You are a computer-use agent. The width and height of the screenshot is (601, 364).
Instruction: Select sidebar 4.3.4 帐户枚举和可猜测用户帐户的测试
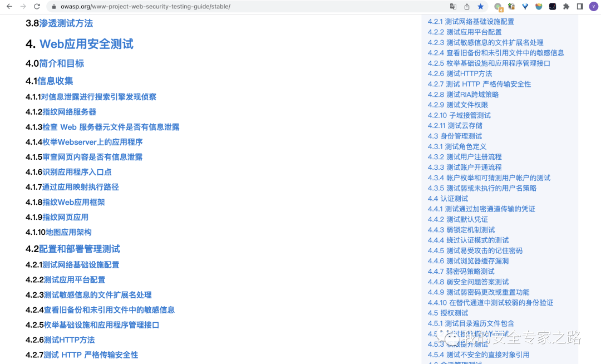[x=489, y=178]
